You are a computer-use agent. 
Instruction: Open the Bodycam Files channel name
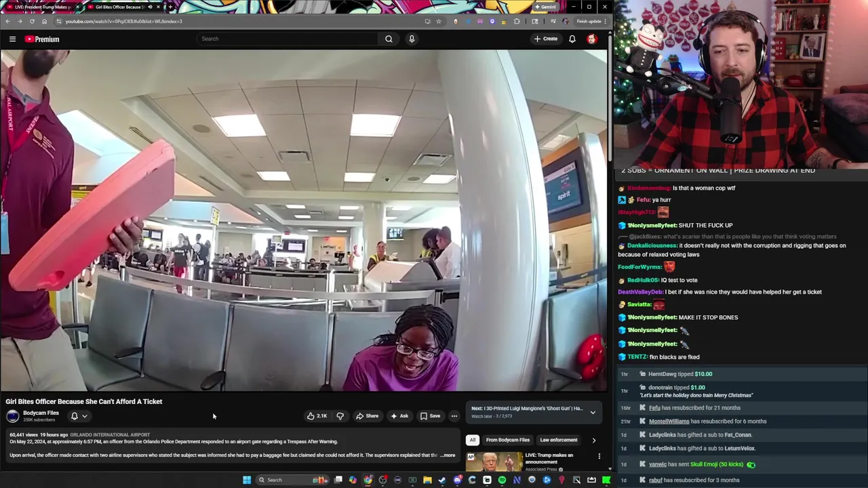coord(41,413)
